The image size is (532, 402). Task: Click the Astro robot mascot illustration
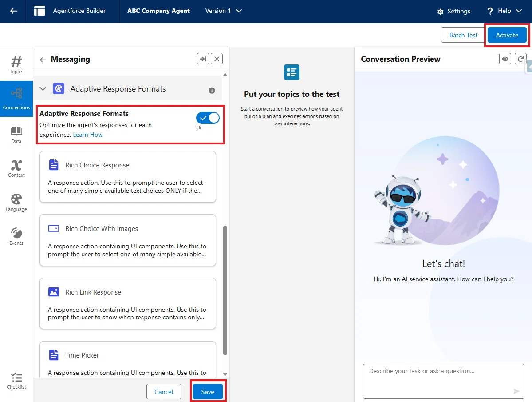[402, 210]
